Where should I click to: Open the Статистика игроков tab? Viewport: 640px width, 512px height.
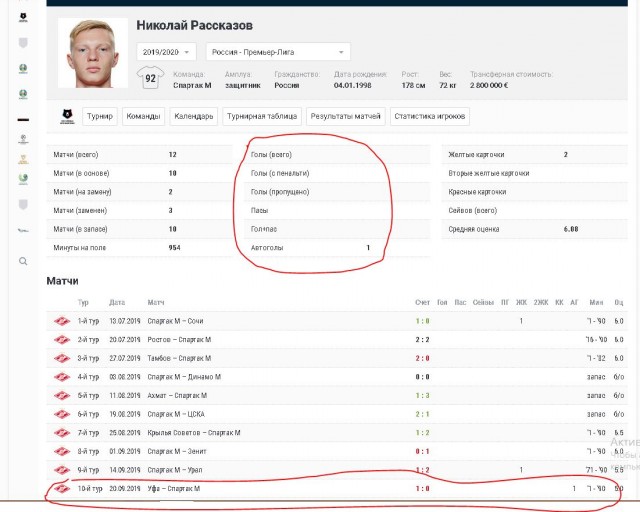pos(430,116)
